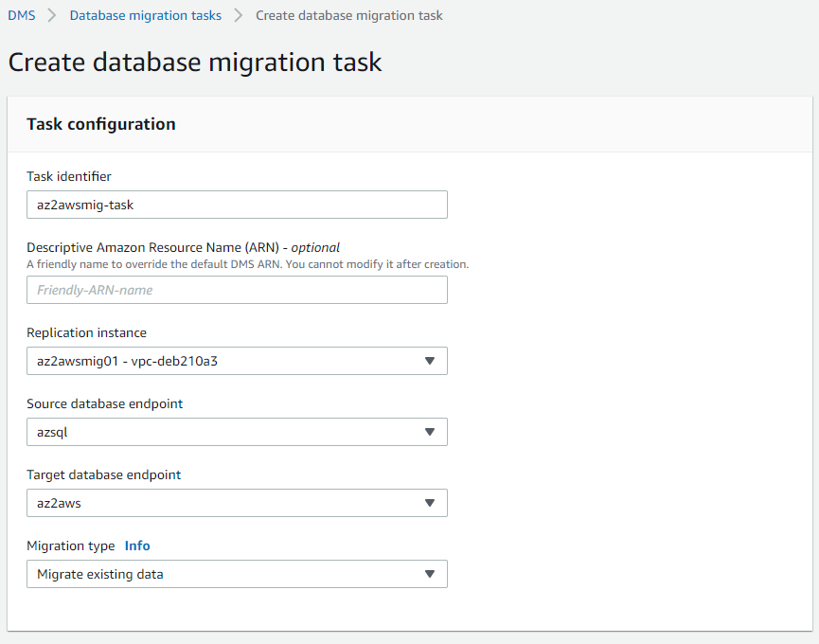Screen dimensions: 819x644
Task: Click the Descriptive Amazon Resource Name label
Action: pyautogui.click(x=183, y=247)
